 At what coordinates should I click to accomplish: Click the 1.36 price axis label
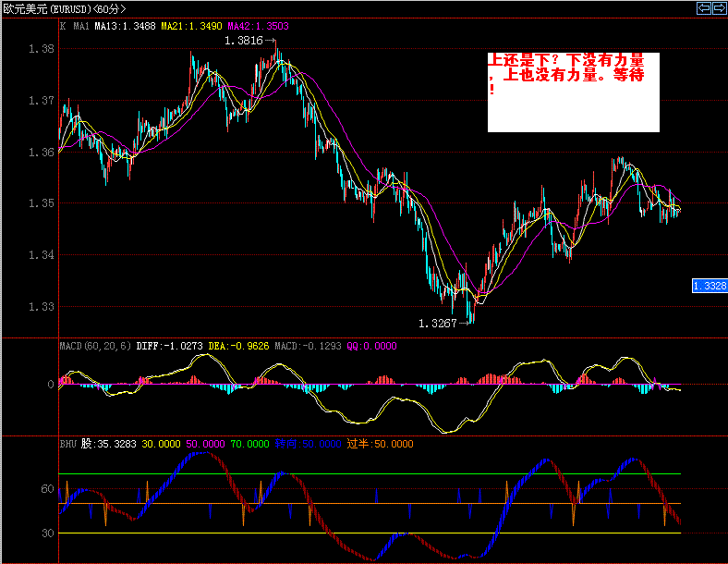[x=42, y=152]
